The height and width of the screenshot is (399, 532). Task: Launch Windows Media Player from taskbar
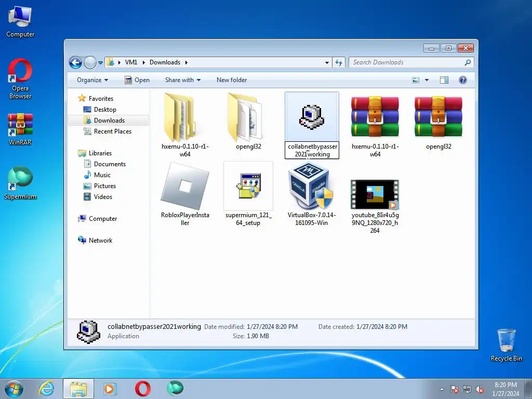[110, 389]
